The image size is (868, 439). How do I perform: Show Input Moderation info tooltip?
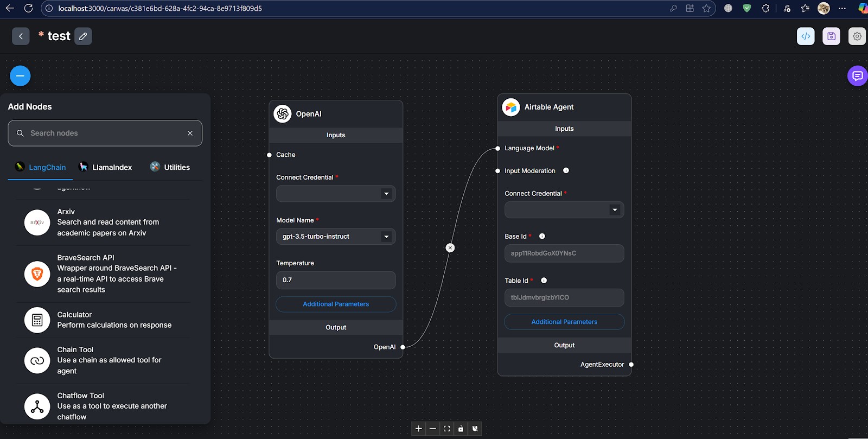pos(566,171)
